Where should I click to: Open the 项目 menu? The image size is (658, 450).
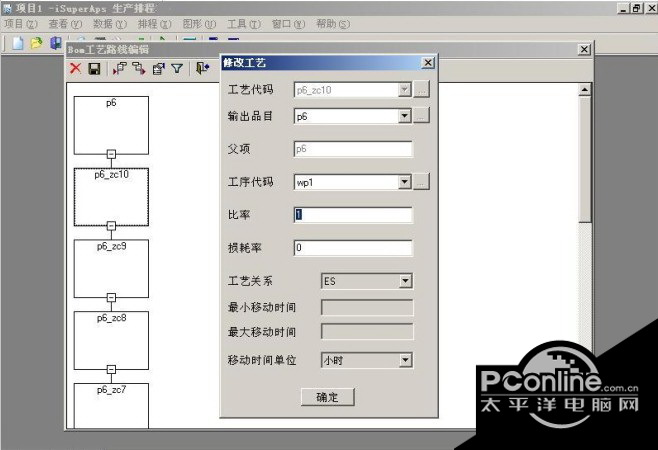(x=21, y=24)
